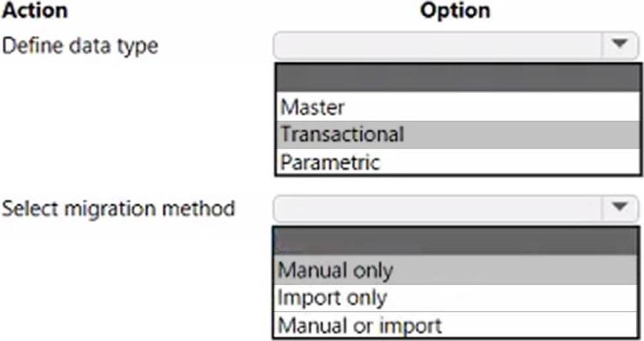The width and height of the screenshot is (644, 341).
Task: Select the blank entry in data type list
Action: point(457,78)
